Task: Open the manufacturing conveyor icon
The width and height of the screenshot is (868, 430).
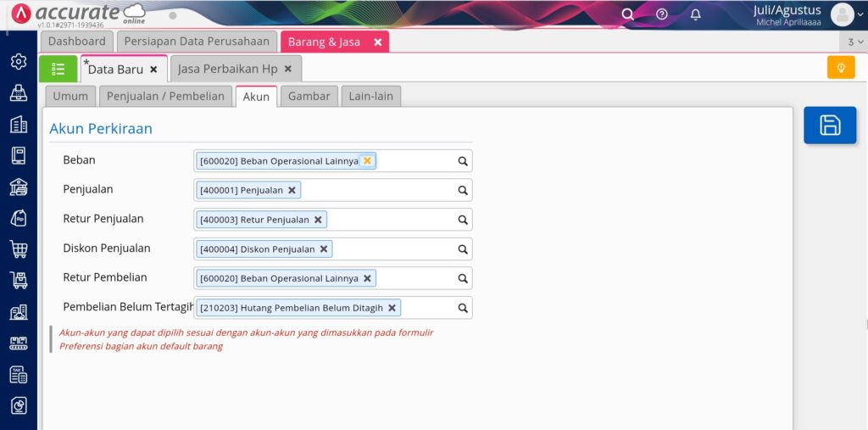Action: point(19,343)
